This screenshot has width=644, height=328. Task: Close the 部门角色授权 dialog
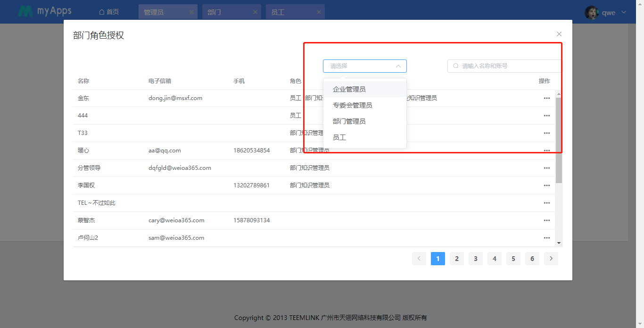[559, 34]
